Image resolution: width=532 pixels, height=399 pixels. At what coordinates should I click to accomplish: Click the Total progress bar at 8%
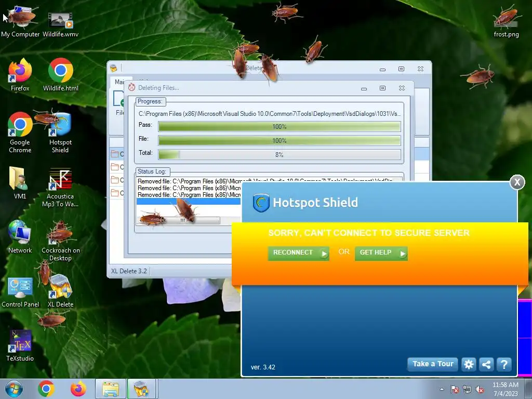[x=279, y=154]
